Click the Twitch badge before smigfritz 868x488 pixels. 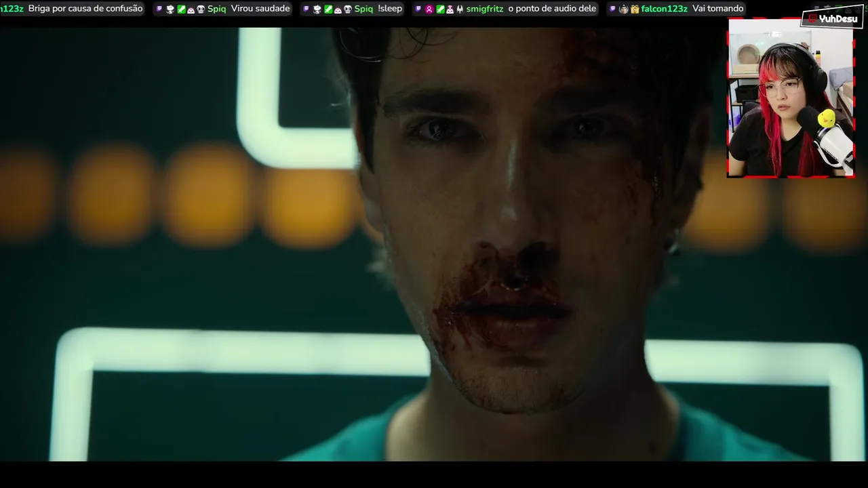click(418, 9)
